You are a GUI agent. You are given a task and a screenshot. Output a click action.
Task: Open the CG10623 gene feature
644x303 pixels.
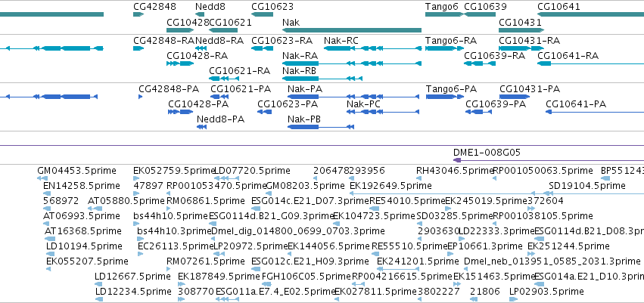tap(262, 14)
